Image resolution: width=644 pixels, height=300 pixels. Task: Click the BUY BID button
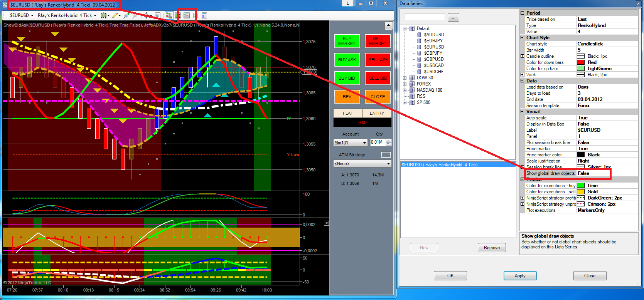[x=347, y=78]
